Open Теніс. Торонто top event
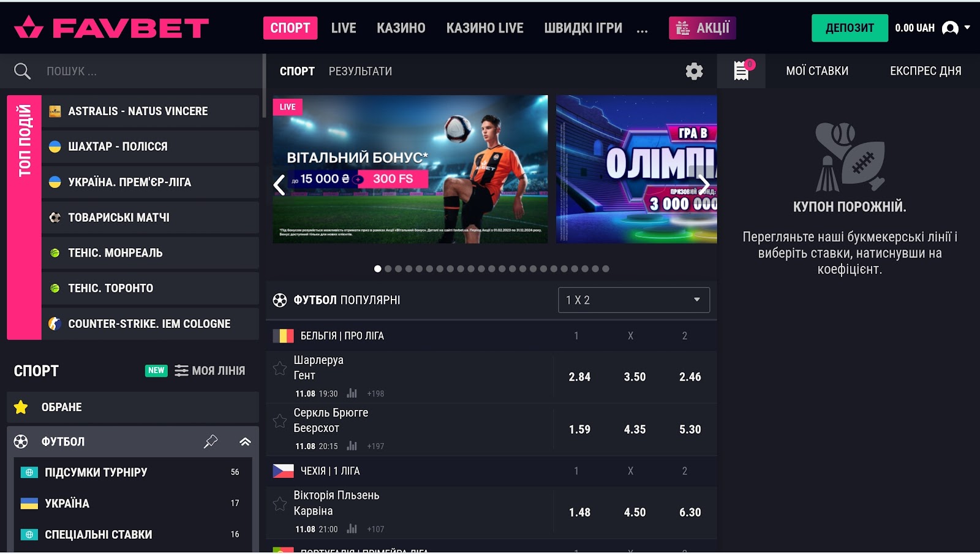 point(150,288)
